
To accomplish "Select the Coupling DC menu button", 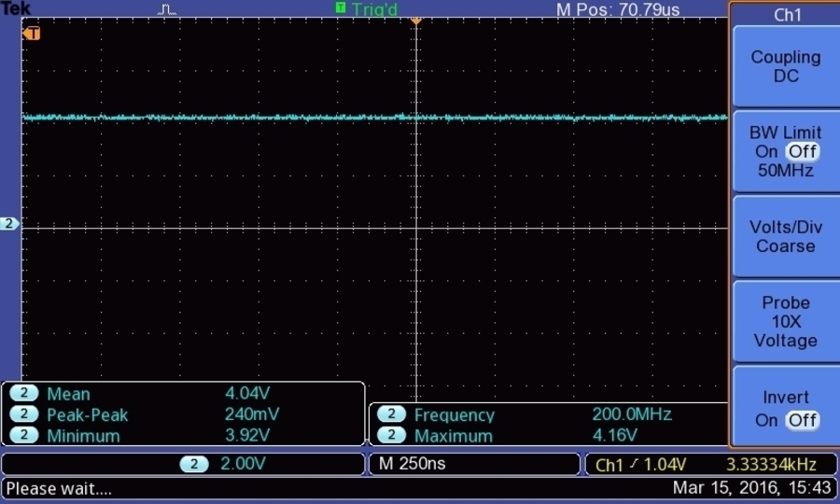I will tap(785, 66).
